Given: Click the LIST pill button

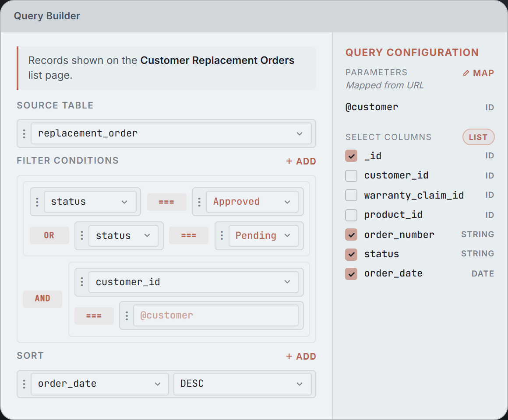Looking at the screenshot, I should click(x=478, y=137).
